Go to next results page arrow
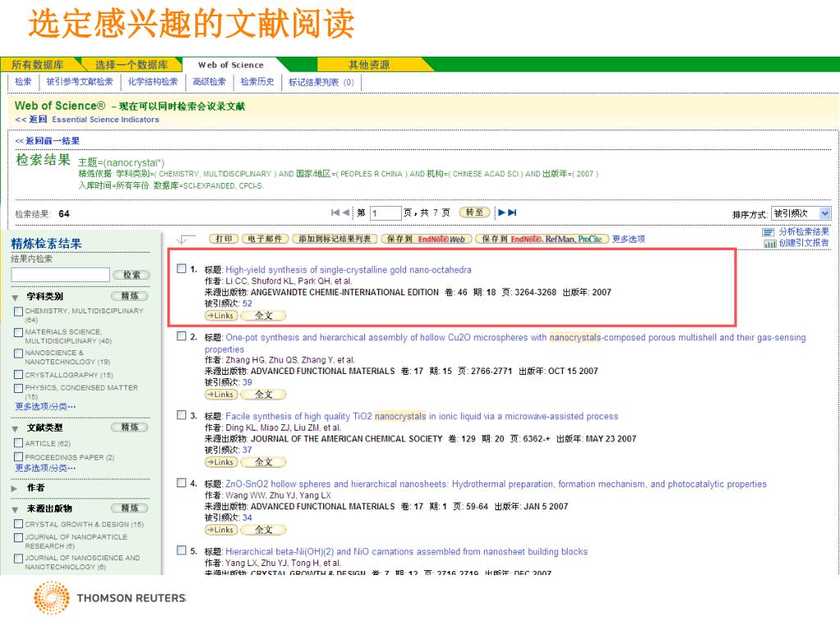The width and height of the screenshot is (840, 630). [501, 212]
